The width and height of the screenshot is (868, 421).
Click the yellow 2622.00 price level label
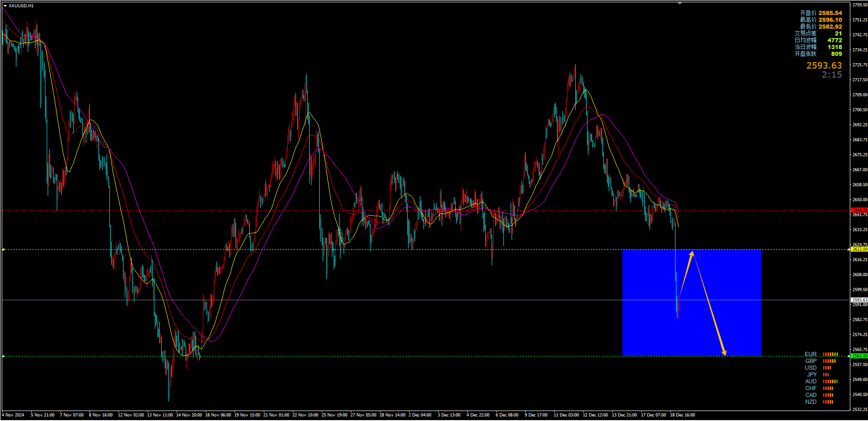click(859, 249)
